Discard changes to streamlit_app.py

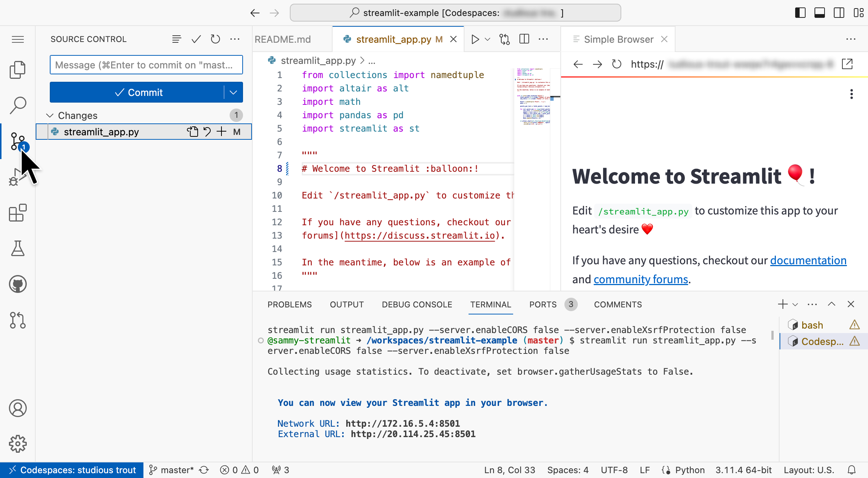(207, 132)
